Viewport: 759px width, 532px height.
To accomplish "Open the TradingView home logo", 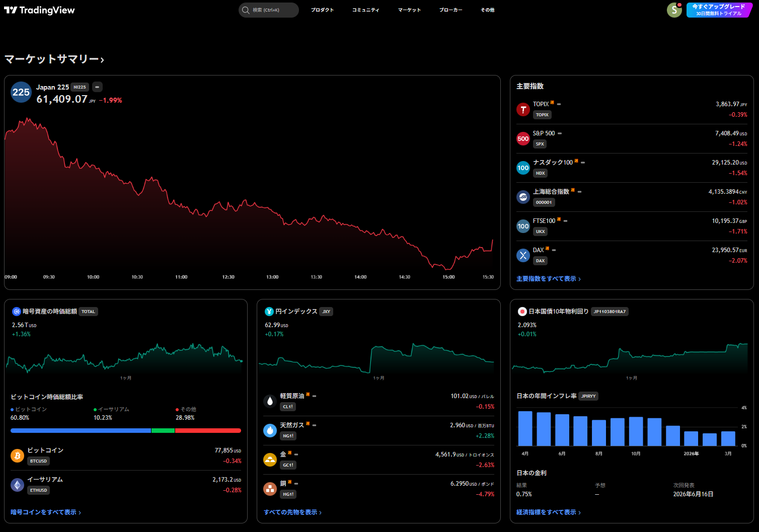I will pyautogui.click(x=39, y=10).
